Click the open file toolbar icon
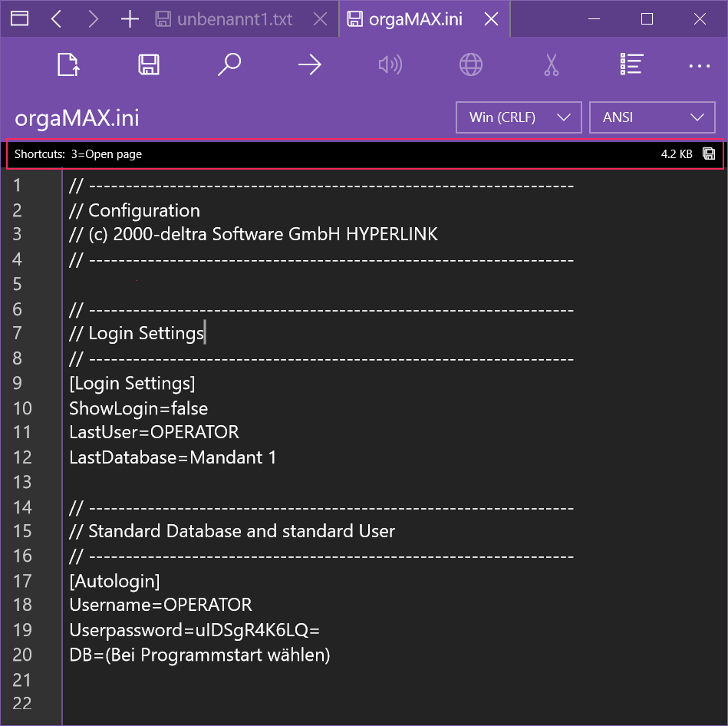The image size is (728, 726). [x=68, y=64]
